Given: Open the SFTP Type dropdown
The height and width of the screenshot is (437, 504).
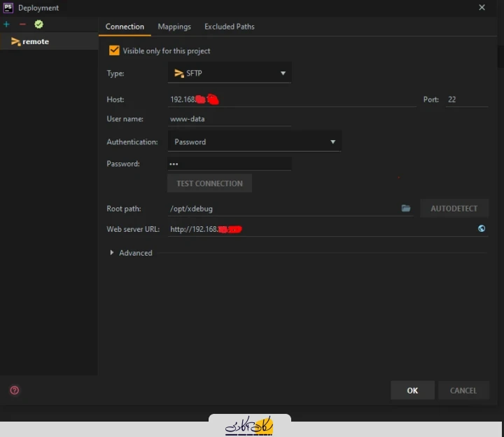Looking at the screenshot, I should point(230,73).
